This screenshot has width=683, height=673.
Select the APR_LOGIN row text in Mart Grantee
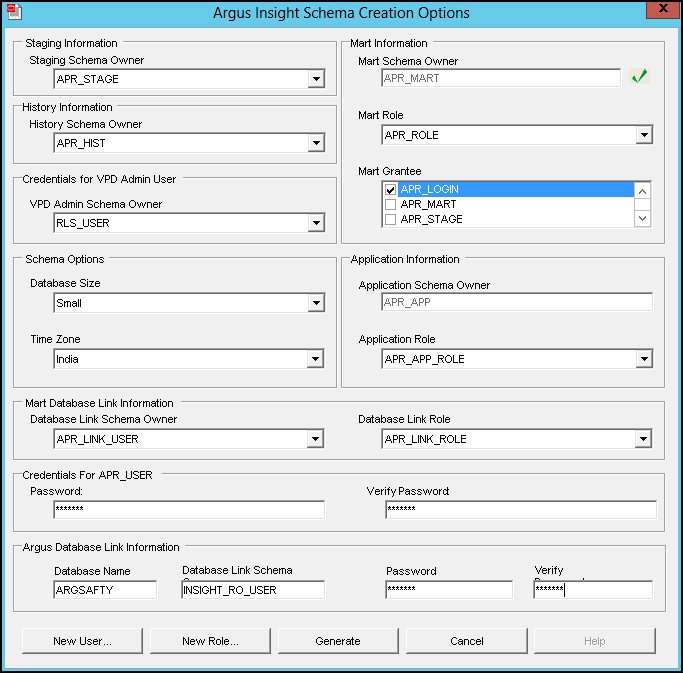429,189
